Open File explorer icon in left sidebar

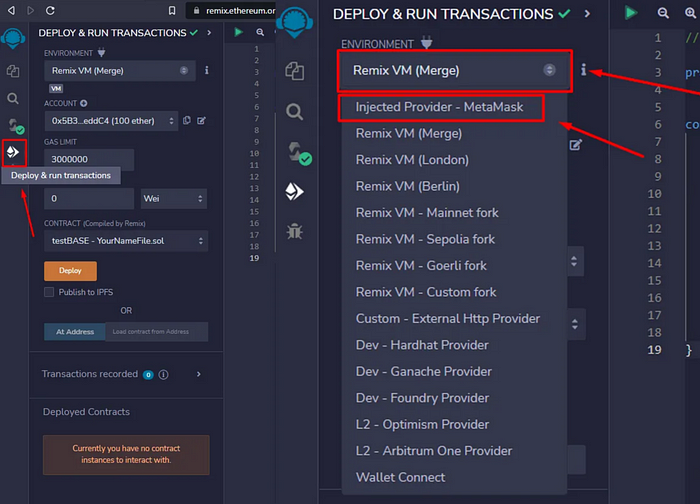(x=13, y=71)
